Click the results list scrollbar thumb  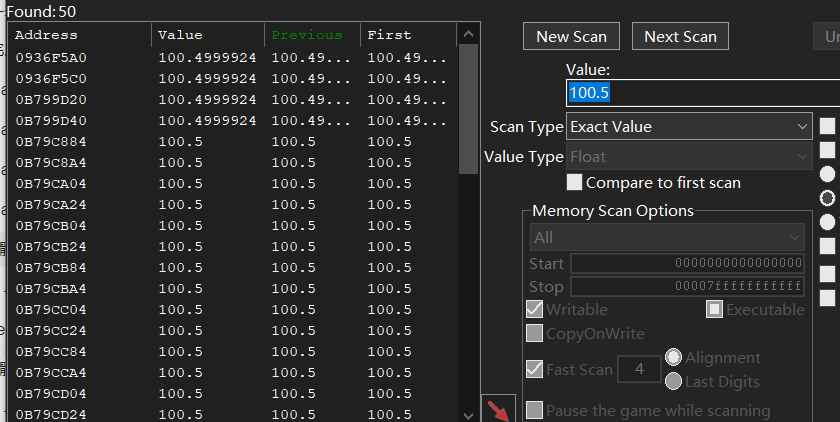pyautogui.click(x=468, y=109)
